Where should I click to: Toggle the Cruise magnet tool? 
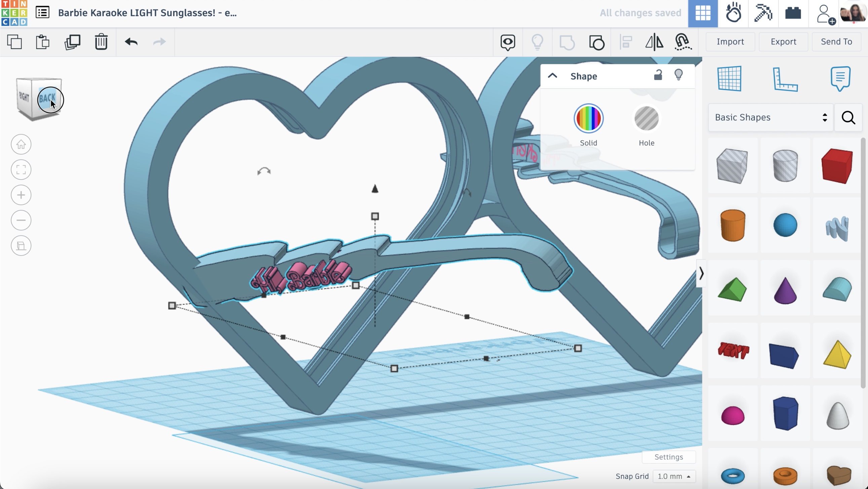(683, 42)
